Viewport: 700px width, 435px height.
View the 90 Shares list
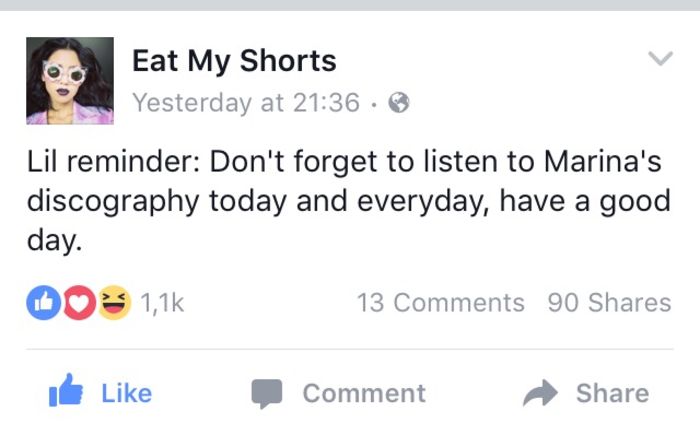[609, 303]
